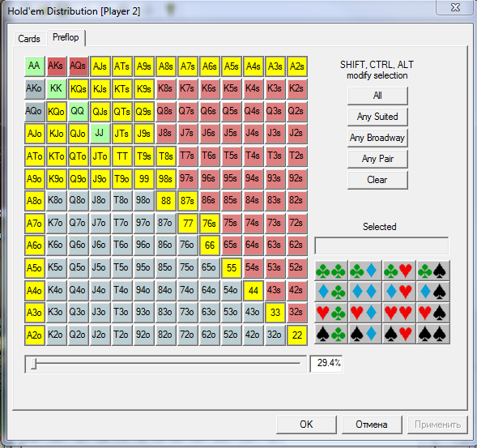Click the 29.4% percentage input field
Image resolution: width=477 pixels, height=448 pixels.
326,364
